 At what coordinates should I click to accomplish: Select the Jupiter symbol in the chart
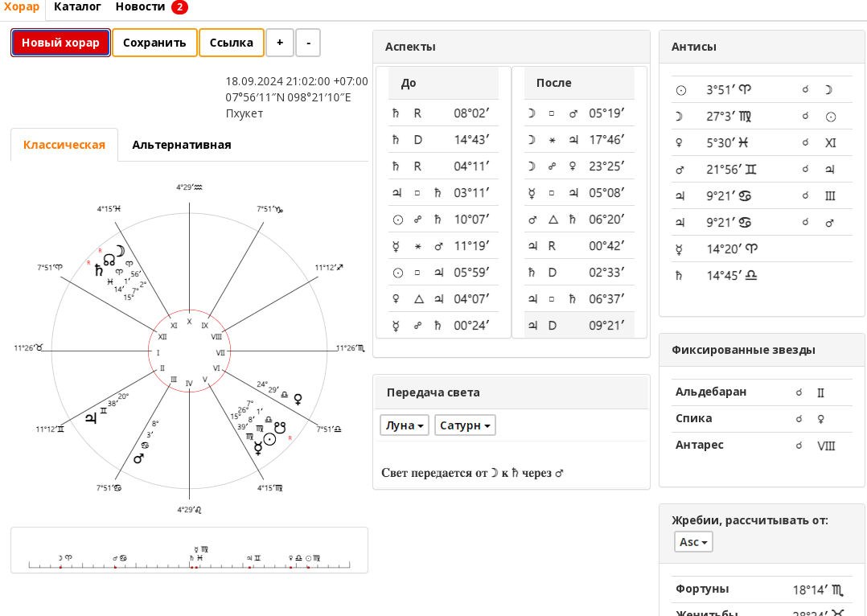click(x=91, y=417)
